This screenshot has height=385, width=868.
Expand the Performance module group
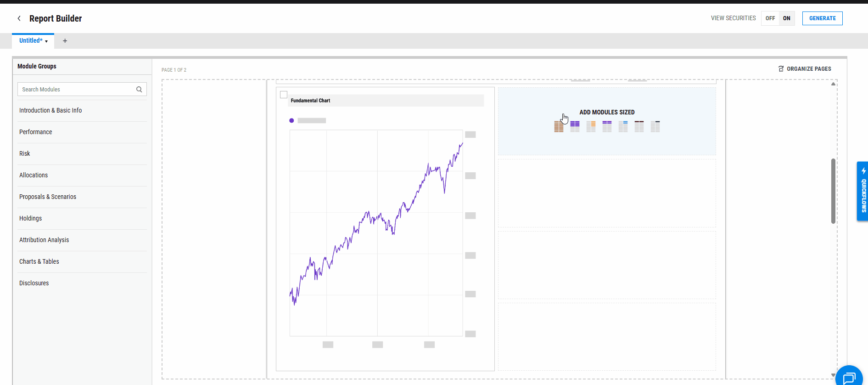[36, 132]
